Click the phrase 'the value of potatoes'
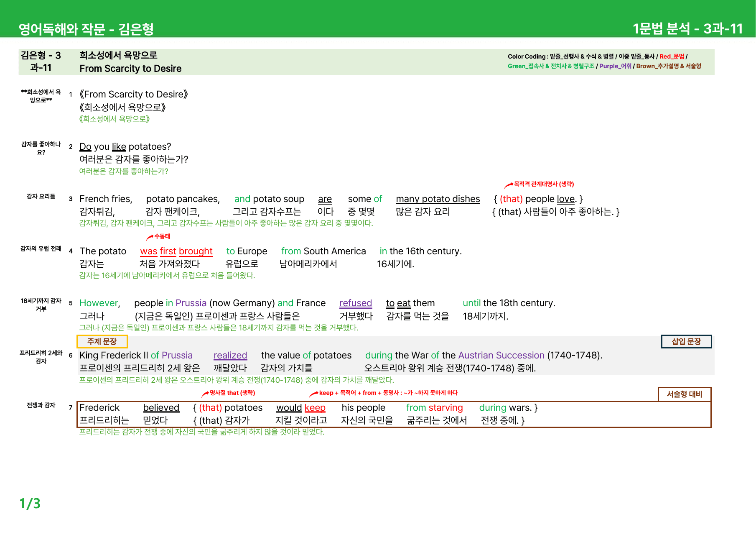 (x=306, y=355)
